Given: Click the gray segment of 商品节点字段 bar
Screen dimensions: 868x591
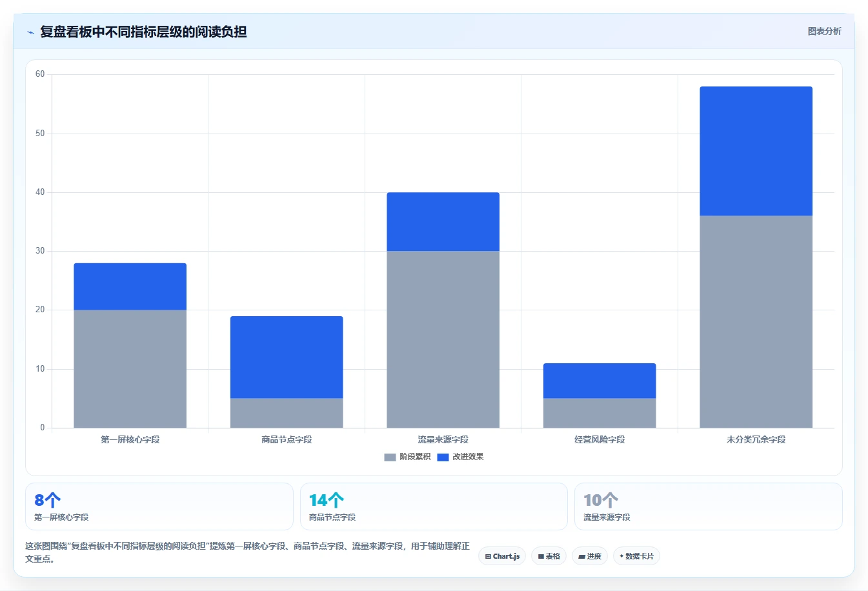Looking at the screenshot, I should [287, 413].
